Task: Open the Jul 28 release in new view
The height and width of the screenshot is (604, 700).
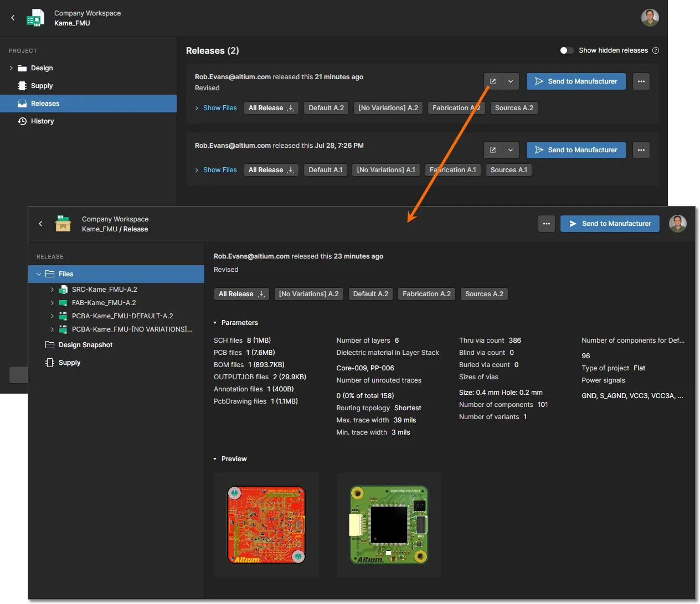Action: (x=493, y=150)
